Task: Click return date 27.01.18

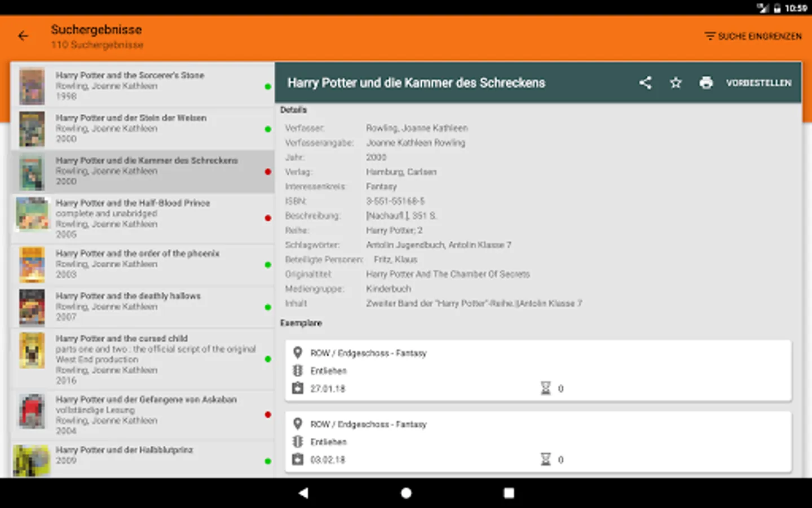Action: [x=328, y=389]
